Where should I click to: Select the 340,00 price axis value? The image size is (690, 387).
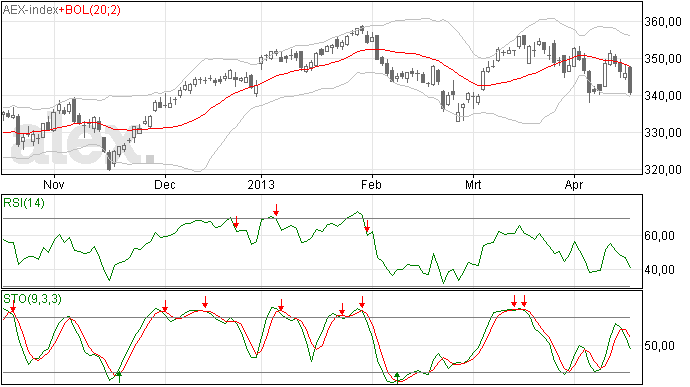click(x=663, y=96)
